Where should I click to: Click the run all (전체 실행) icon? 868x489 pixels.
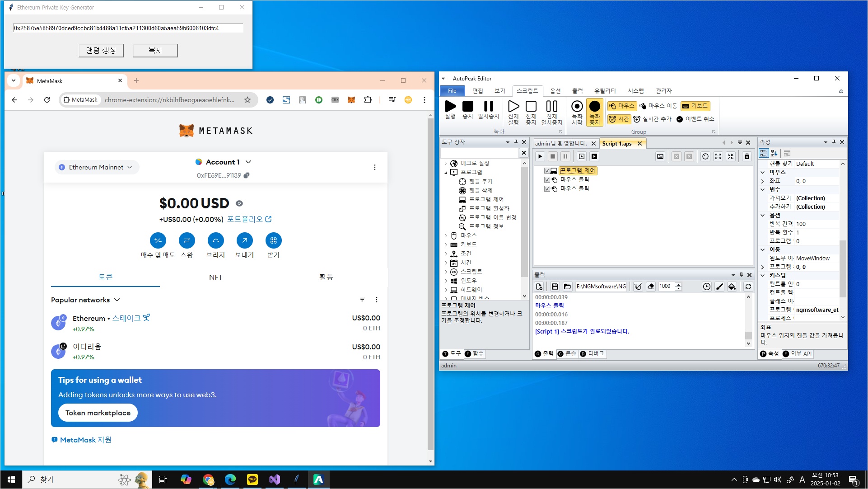513,106
